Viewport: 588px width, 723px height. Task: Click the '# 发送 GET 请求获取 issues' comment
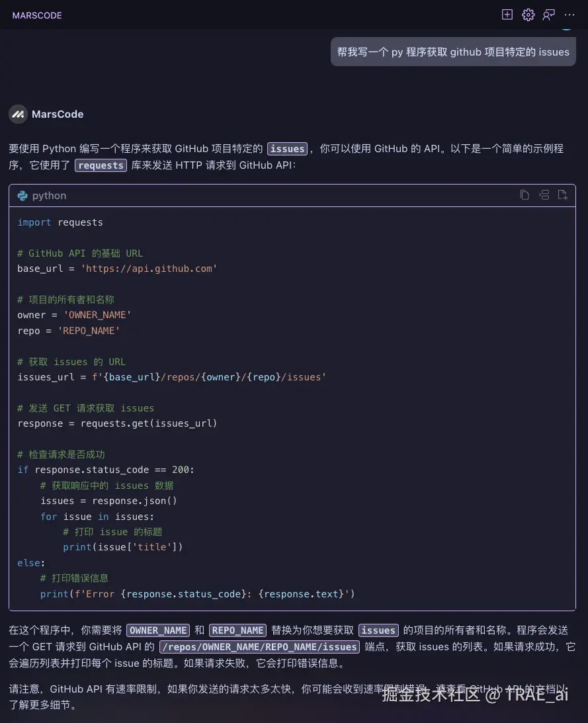pyautogui.click(x=86, y=408)
